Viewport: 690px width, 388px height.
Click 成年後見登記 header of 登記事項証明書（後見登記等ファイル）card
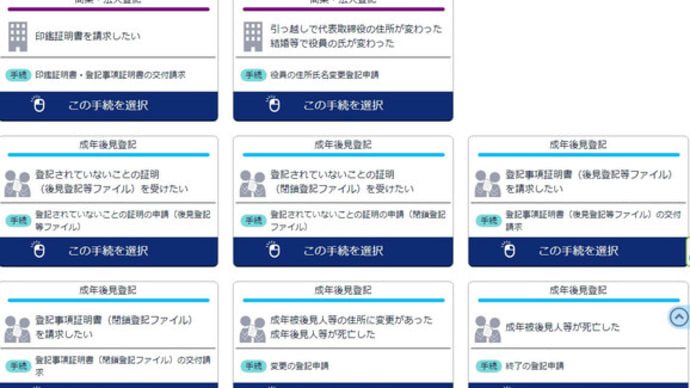click(x=578, y=145)
